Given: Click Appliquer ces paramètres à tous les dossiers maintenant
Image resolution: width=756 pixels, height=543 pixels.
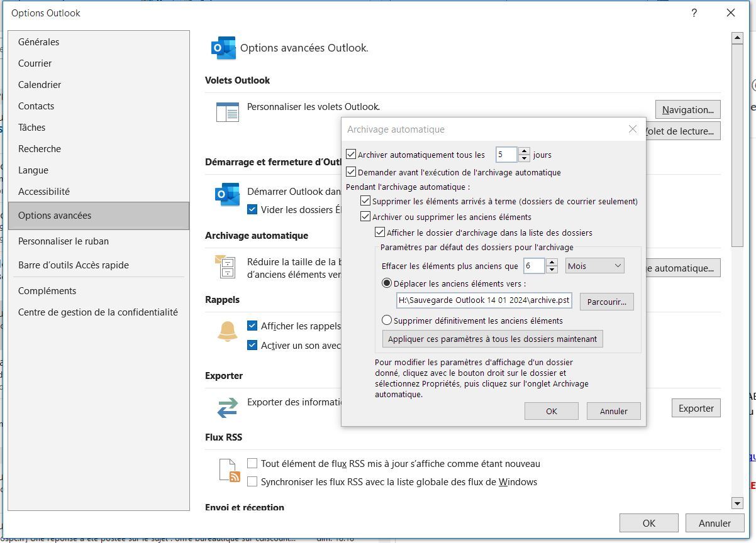Looking at the screenshot, I should click(492, 339).
